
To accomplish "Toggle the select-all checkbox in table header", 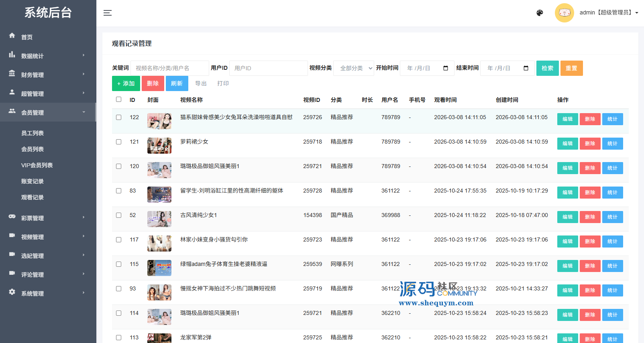I will (118, 99).
